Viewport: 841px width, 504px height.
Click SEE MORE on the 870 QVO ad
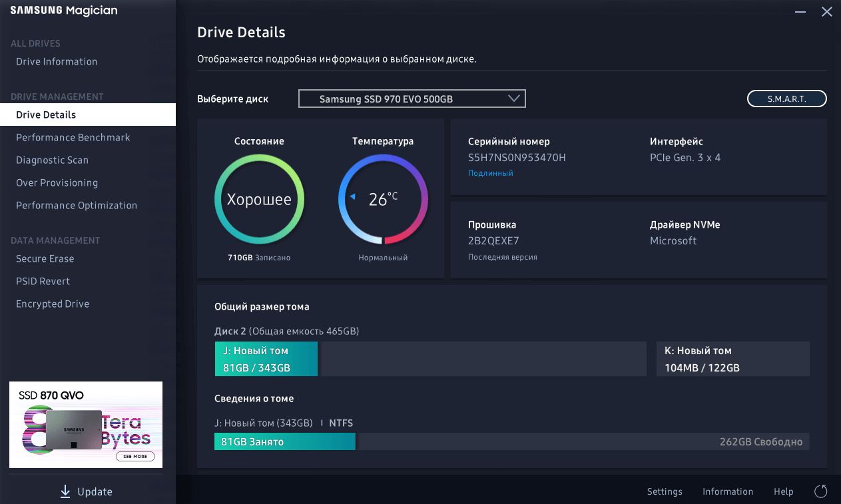pos(135,457)
